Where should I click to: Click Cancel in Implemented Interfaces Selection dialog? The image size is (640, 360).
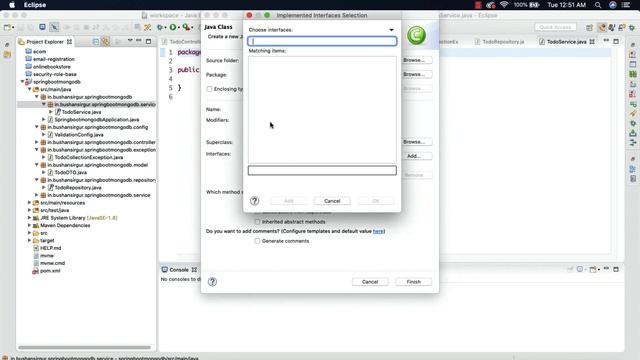(x=332, y=201)
